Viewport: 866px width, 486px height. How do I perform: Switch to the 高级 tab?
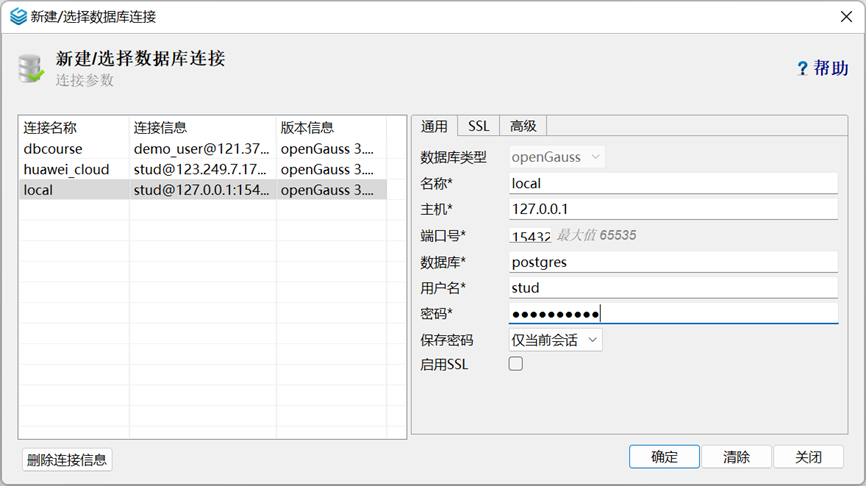click(x=523, y=126)
